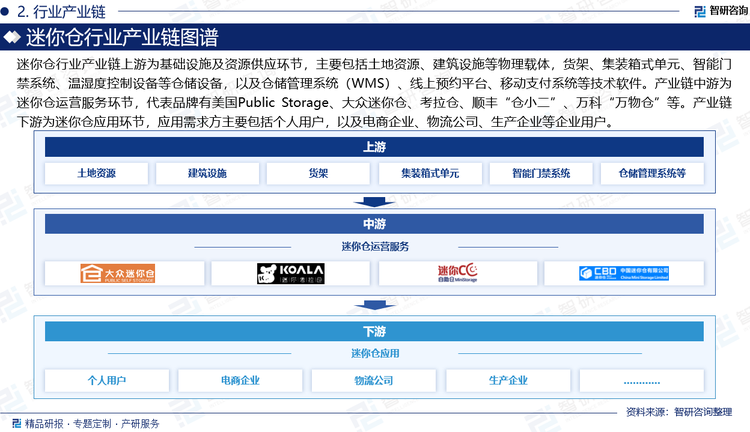This screenshot has width=750, height=432.
Task: Click the 电商企业 box
Action: click(240, 380)
